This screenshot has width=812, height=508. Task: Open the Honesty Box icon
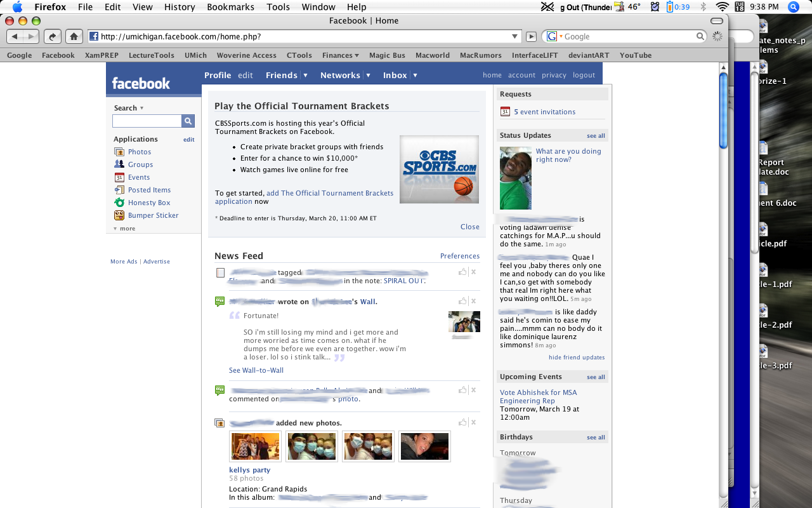tap(119, 203)
